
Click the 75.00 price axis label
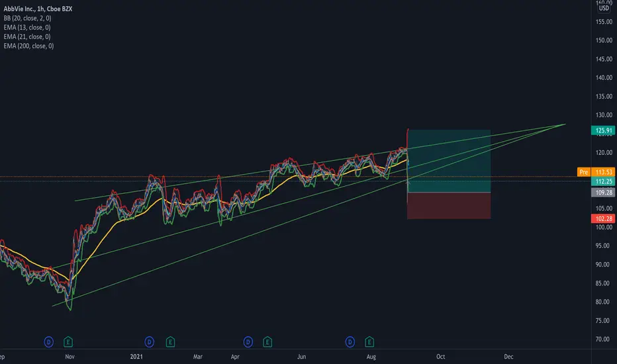(x=602, y=320)
